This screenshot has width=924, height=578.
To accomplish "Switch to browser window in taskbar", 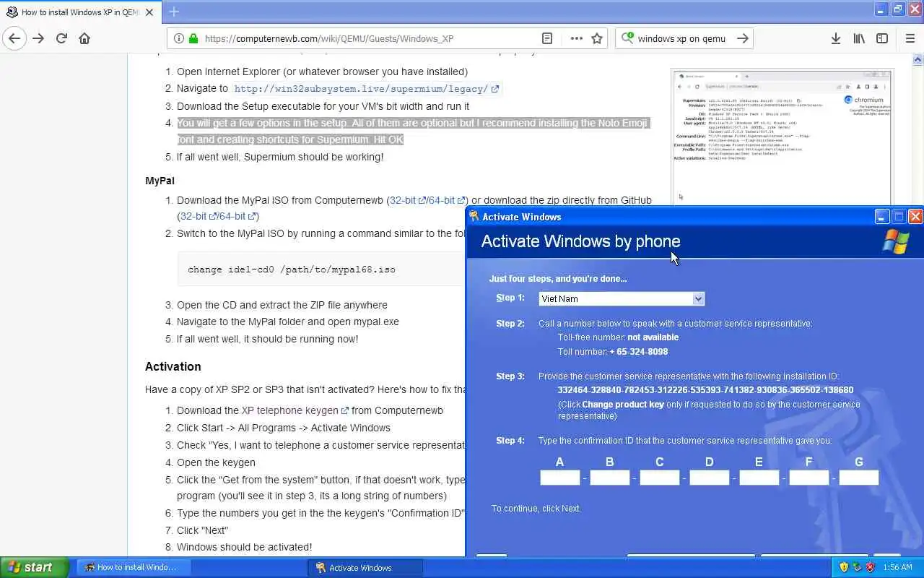I will pos(134,567).
